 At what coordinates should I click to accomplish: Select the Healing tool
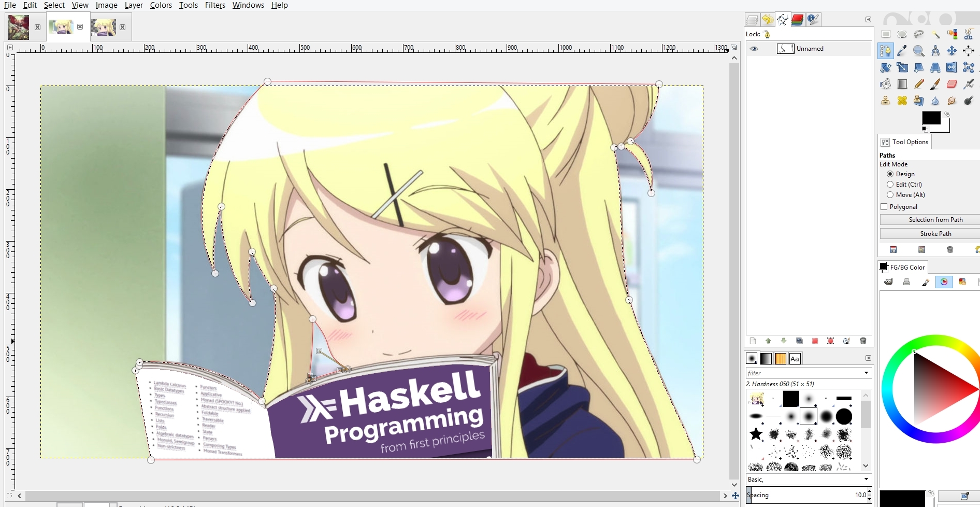tap(902, 101)
